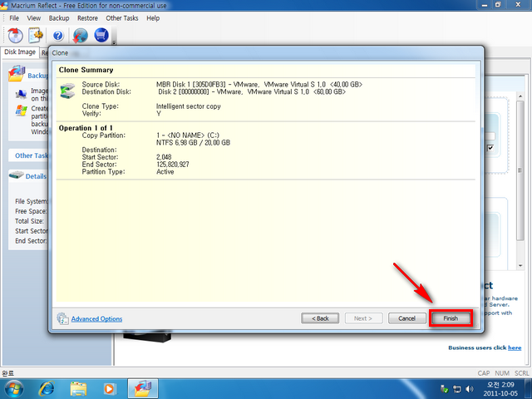Open the Help menu
532x399 pixels.
pyautogui.click(x=153, y=18)
